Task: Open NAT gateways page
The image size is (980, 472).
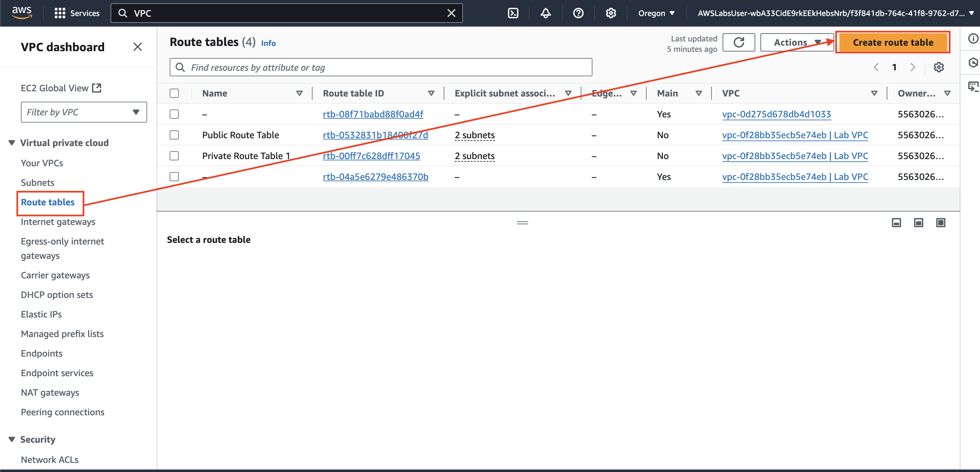Action: (50, 392)
